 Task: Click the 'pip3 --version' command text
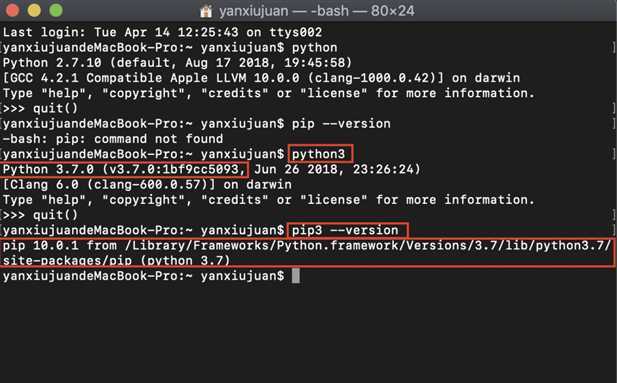point(345,230)
